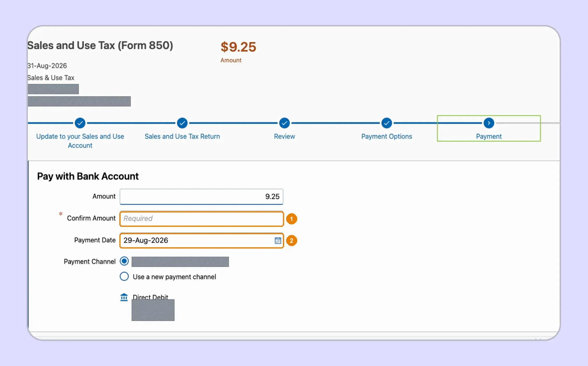588x366 pixels.
Task: Click the Confirm Amount label
Action: (91, 218)
